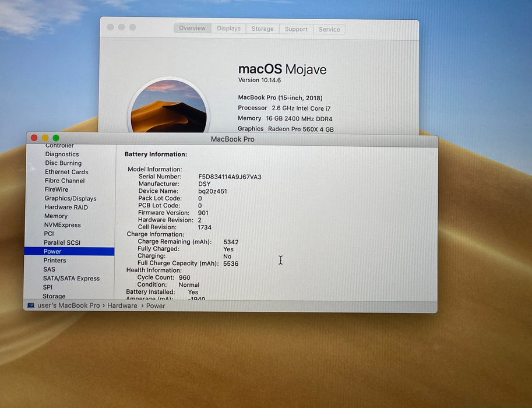532x408 pixels.
Task: Open the Service tab
Action: [329, 30]
